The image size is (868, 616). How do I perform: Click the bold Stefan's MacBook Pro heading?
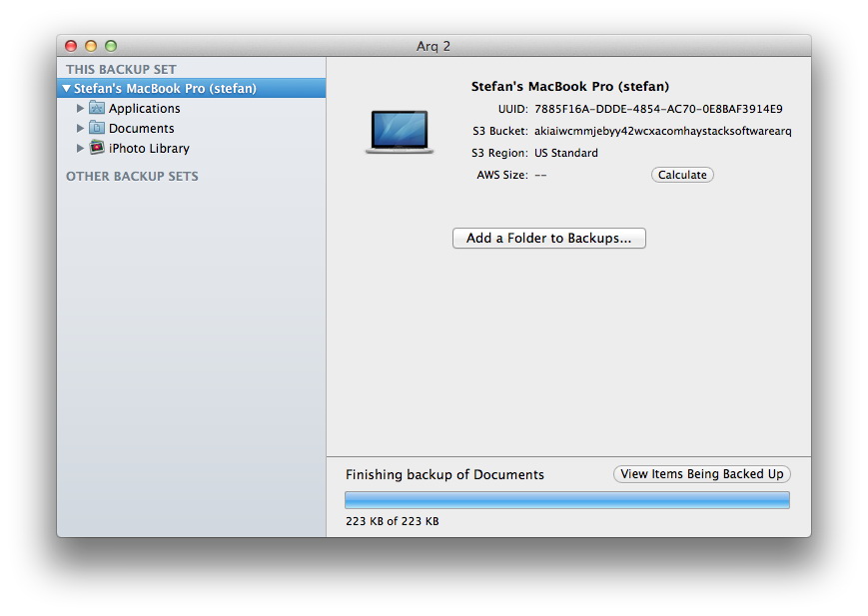point(569,86)
